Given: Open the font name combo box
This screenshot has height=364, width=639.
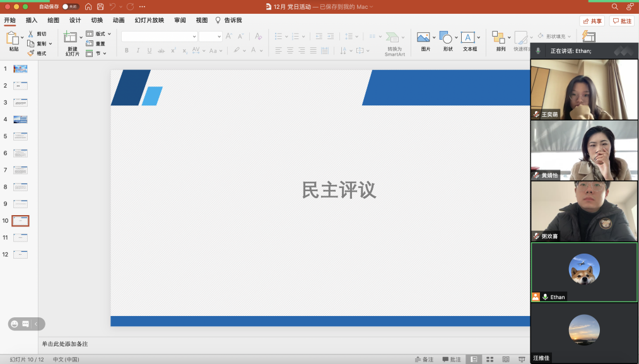Looking at the screenshot, I should pos(159,37).
